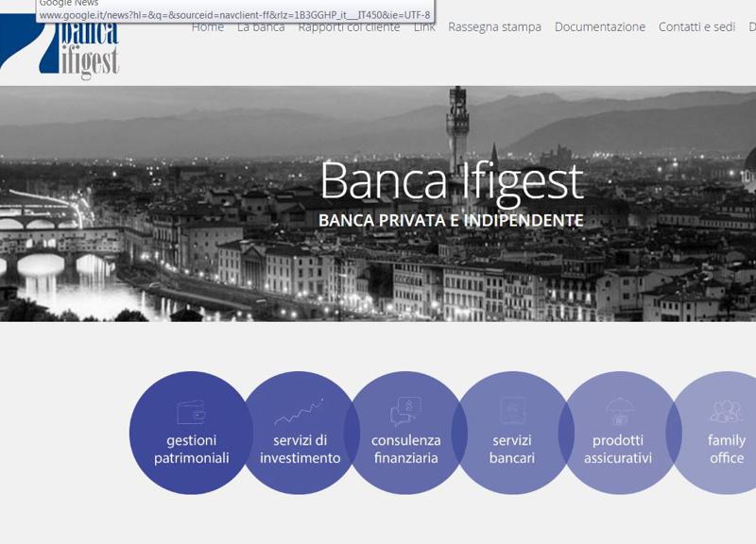The width and height of the screenshot is (756, 544).
Task: Click the Florence skyline banner image
Action: (378, 204)
